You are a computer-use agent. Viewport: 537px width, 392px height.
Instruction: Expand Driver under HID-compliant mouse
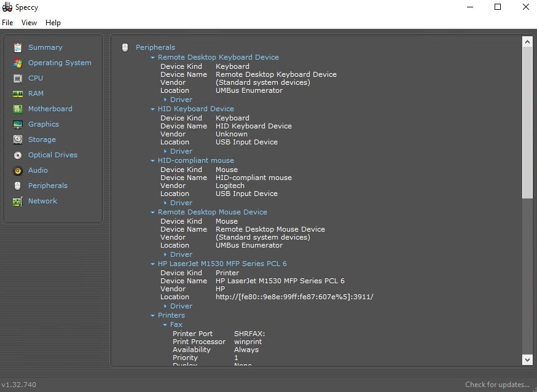point(165,203)
